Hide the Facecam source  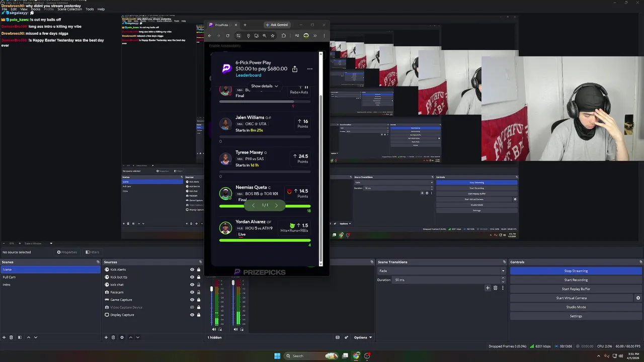(x=192, y=292)
